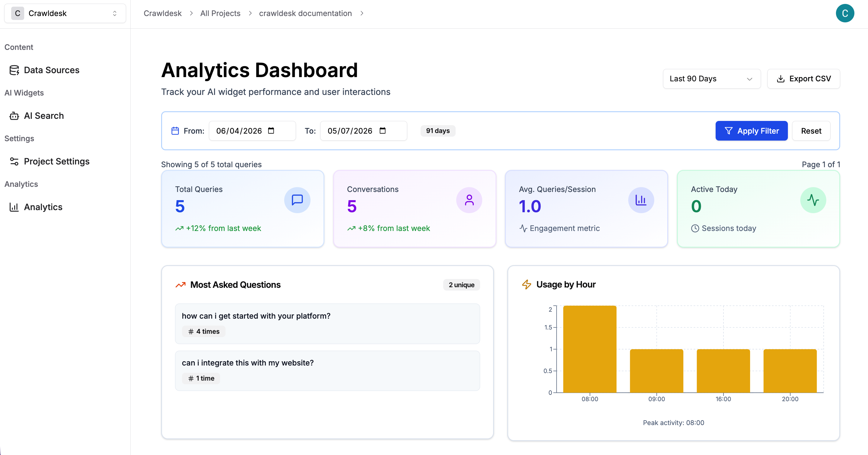Image resolution: width=868 pixels, height=455 pixels.
Task: Click the trend arrow next to +8%
Action: coord(351,229)
